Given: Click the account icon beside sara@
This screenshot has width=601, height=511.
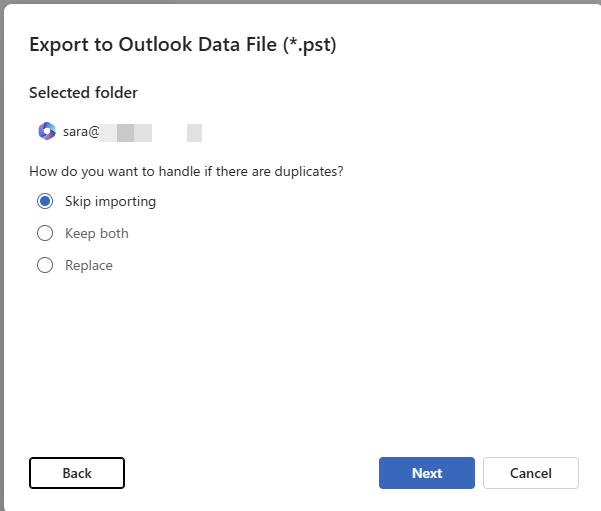Looking at the screenshot, I should pos(46,131).
